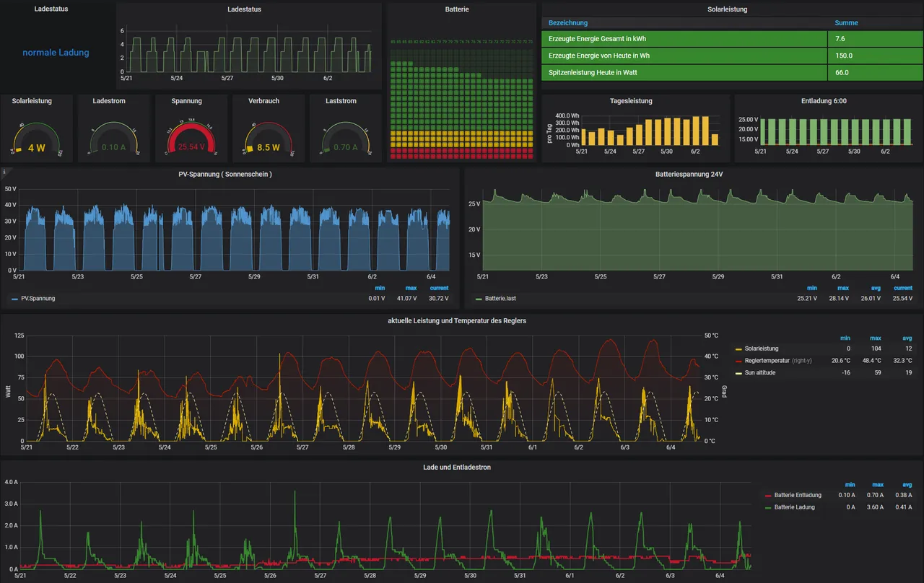Click the 48.4 °C max value for Reglertemperatur

871,360
